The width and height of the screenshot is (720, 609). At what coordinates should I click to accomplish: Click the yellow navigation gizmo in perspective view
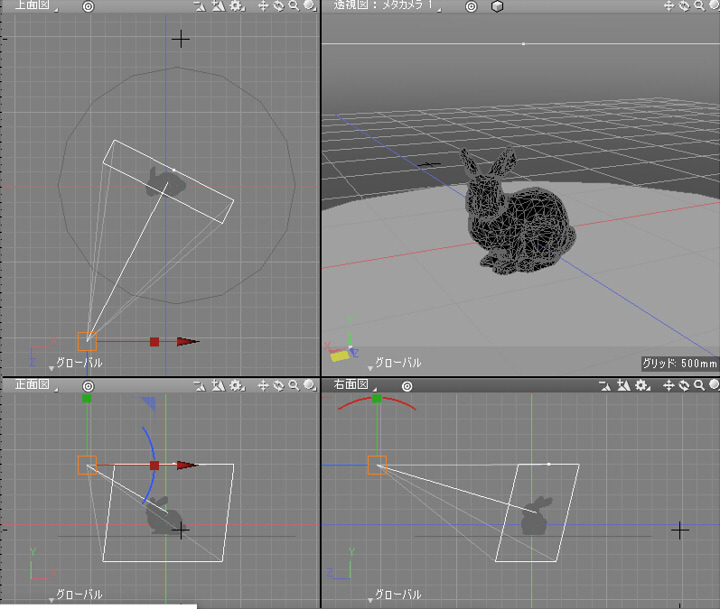click(340, 356)
